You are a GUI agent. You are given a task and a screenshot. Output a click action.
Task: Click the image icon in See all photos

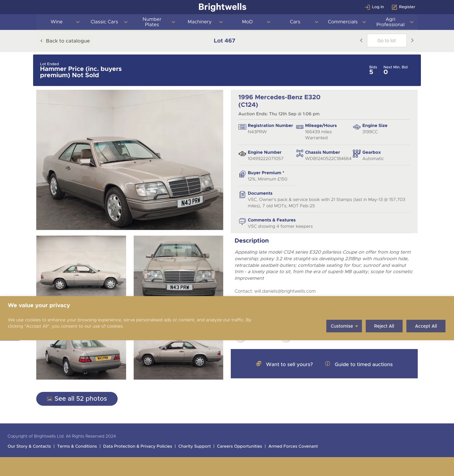point(49,399)
